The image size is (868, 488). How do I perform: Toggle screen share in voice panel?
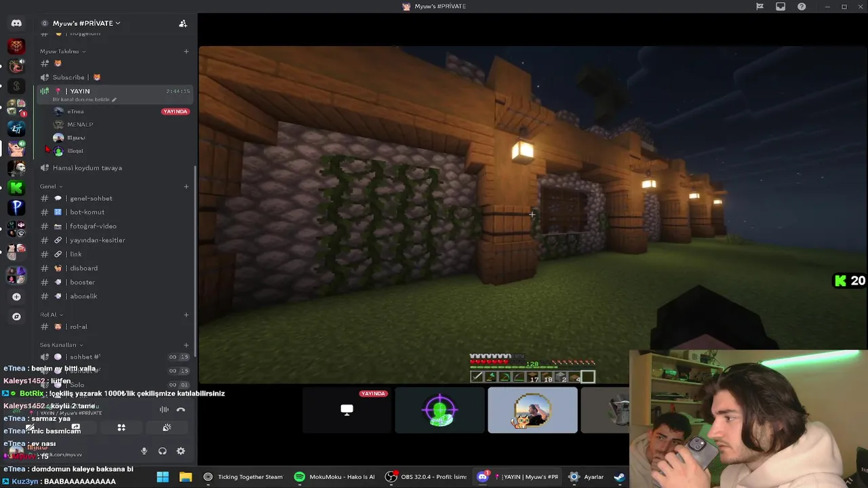(x=76, y=428)
